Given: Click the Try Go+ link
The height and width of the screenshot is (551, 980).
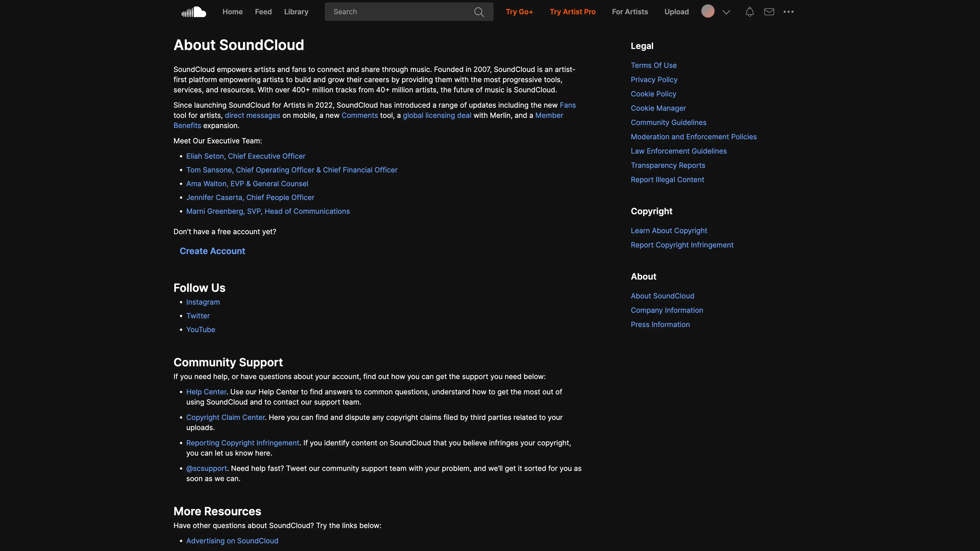Looking at the screenshot, I should coord(519,12).
